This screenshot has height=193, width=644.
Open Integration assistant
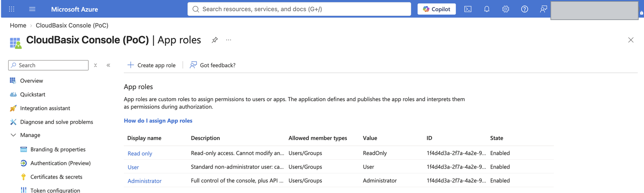coord(45,108)
